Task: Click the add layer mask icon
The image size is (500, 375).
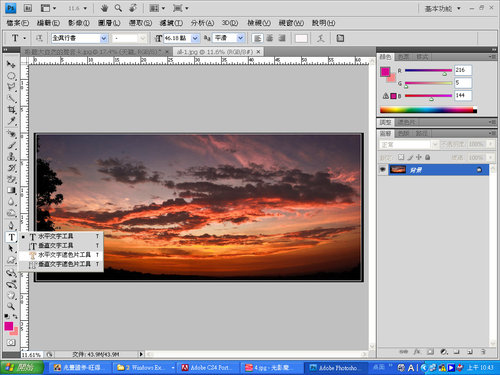Action: tap(430, 352)
